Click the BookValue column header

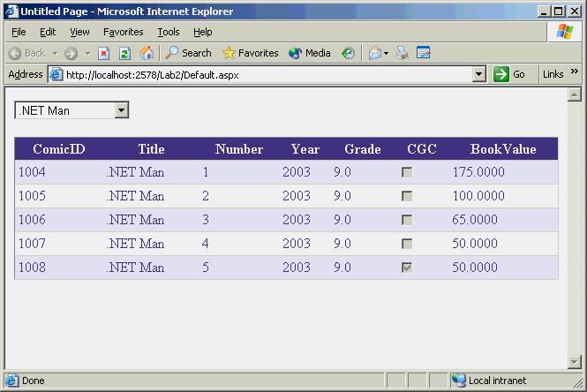click(503, 149)
